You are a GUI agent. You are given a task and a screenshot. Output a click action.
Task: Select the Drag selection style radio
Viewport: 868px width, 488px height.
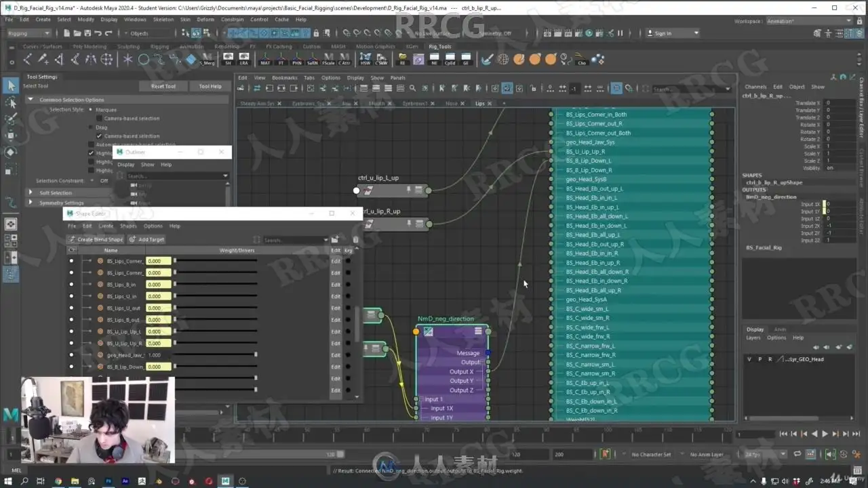[92, 127]
